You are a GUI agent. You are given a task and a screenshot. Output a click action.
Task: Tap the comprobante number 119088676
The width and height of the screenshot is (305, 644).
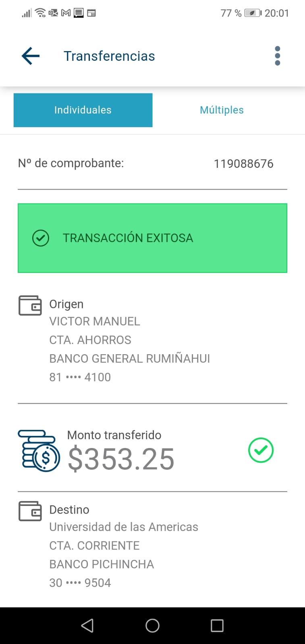click(243, 164)
